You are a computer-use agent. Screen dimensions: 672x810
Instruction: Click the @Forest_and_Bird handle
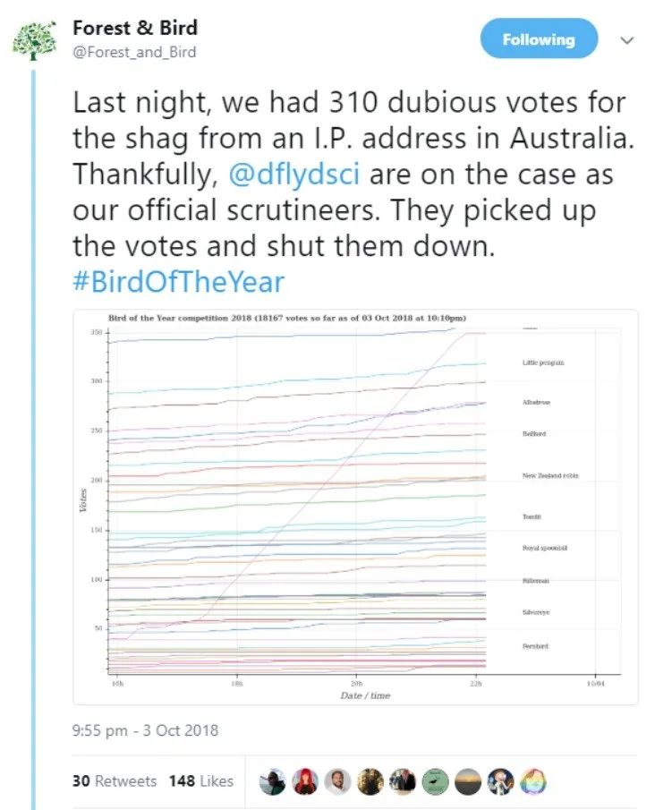[x=134, y=52]
